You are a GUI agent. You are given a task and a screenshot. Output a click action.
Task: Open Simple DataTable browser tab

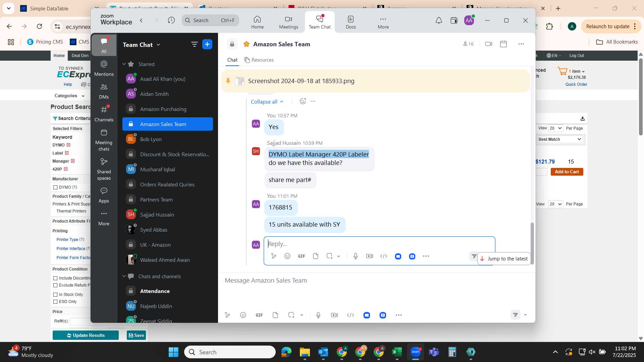57,8
